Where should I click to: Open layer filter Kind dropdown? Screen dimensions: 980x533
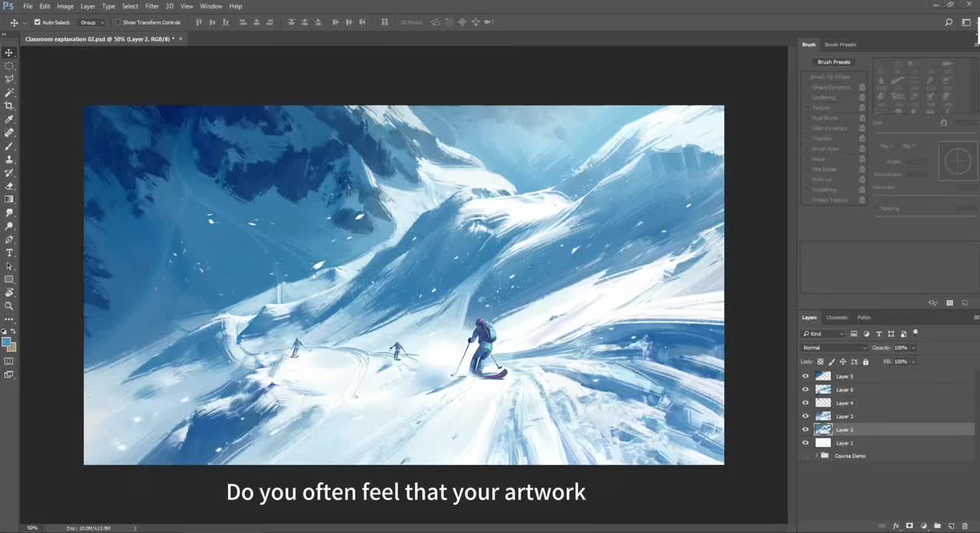tap(824, 334)
